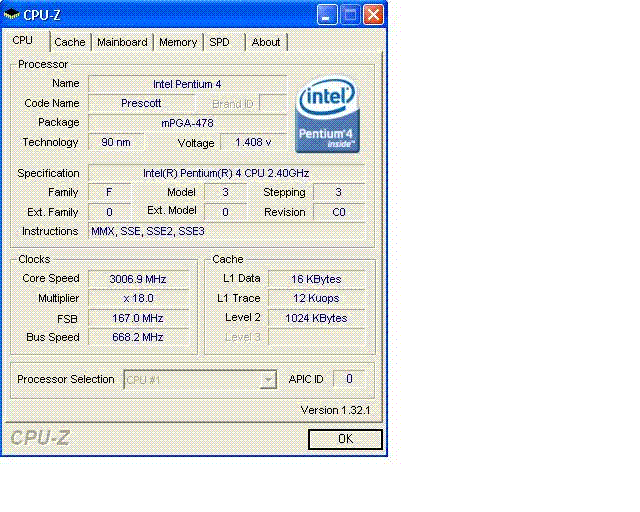Minimize the CPU-Z window

327,15
